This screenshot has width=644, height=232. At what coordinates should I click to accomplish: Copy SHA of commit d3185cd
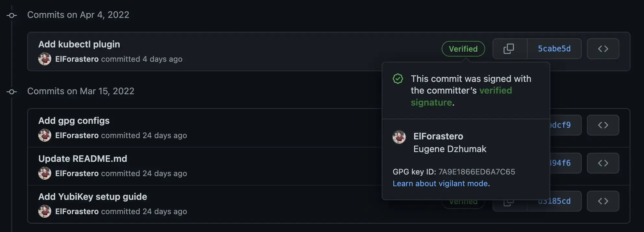(509, 201)
